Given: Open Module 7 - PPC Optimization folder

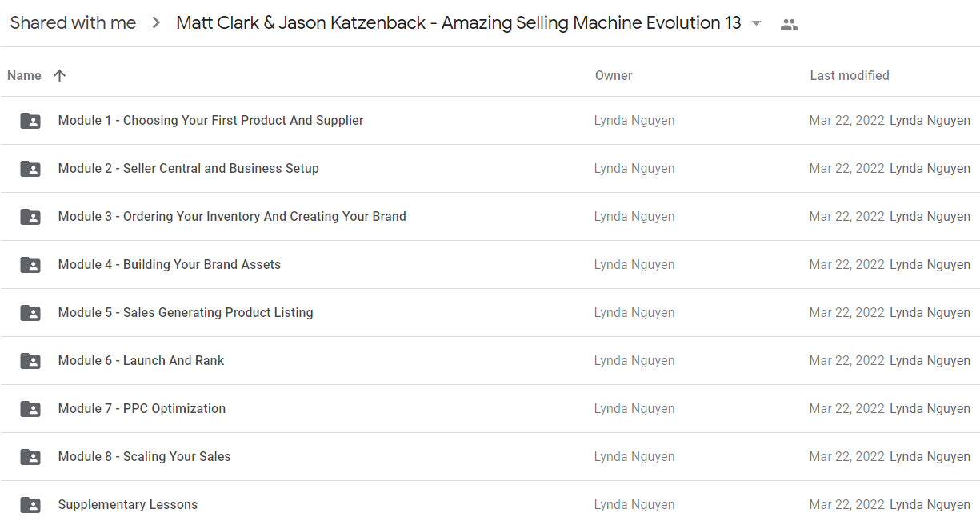Looking at the screenshot, I should click(142, 408).
